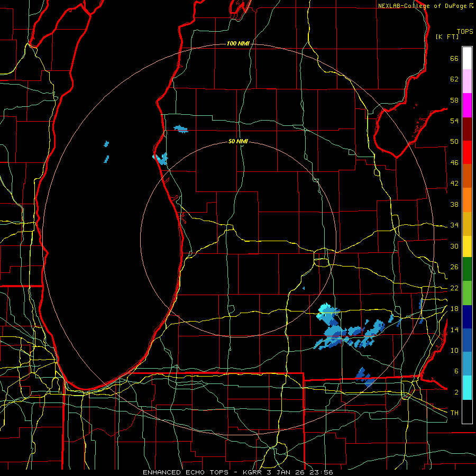Select the dark maroon legend color block
The width and height of the screenshot is (476, 476).
point(467,129)
